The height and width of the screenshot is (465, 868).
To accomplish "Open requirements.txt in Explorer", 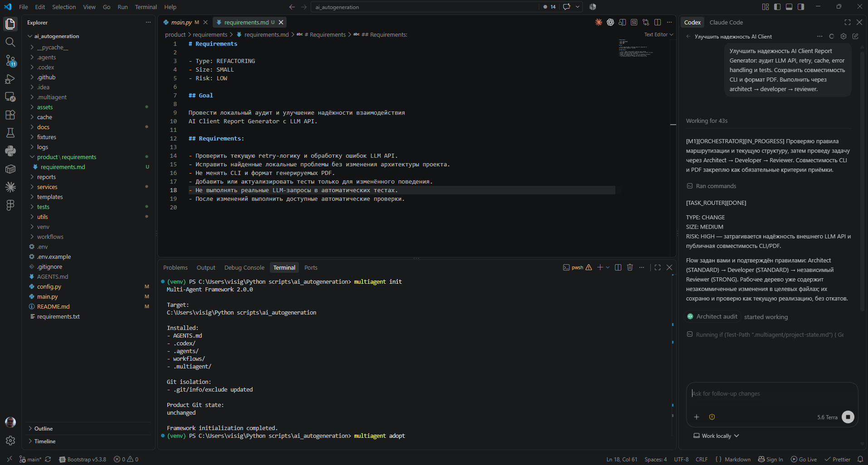I will 58,316.
